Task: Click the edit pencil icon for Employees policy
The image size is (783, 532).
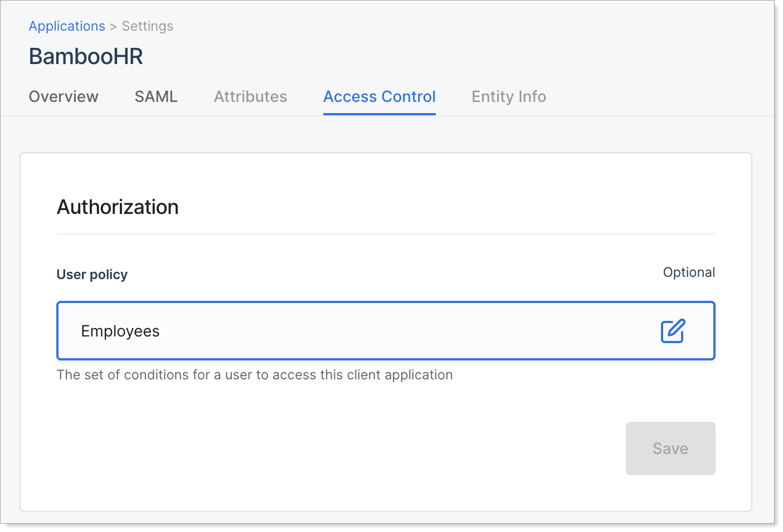Action: point(673,331)
